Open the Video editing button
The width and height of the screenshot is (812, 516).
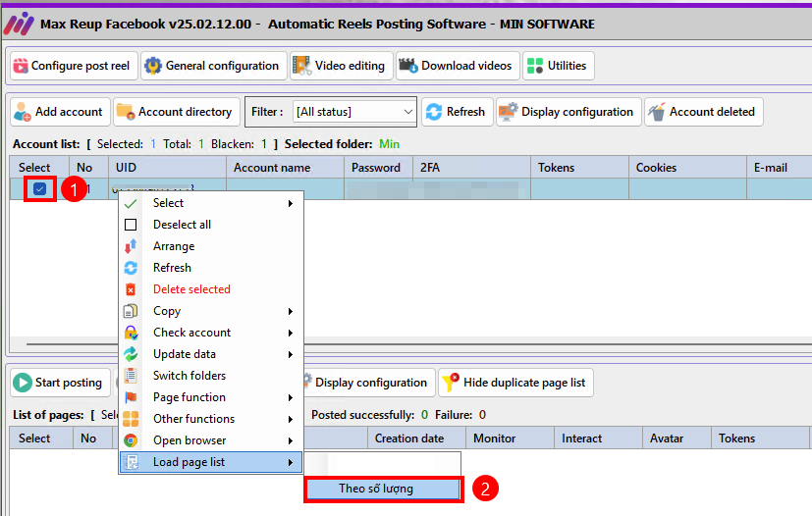[x=342, y=66]
